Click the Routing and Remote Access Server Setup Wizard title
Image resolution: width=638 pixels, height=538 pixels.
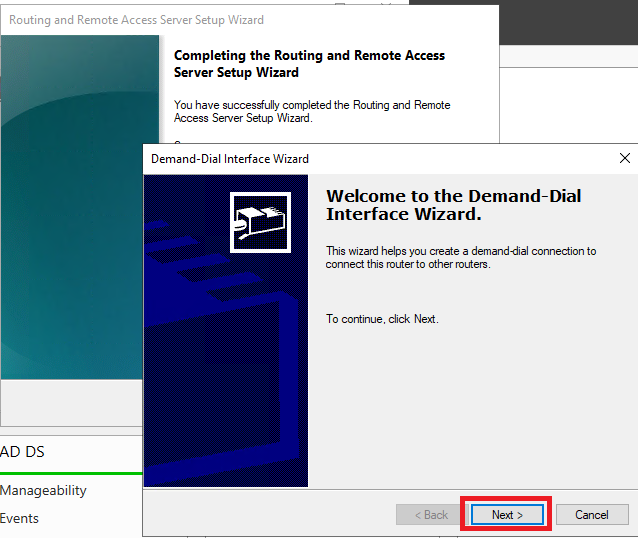(x=136, y=20)
